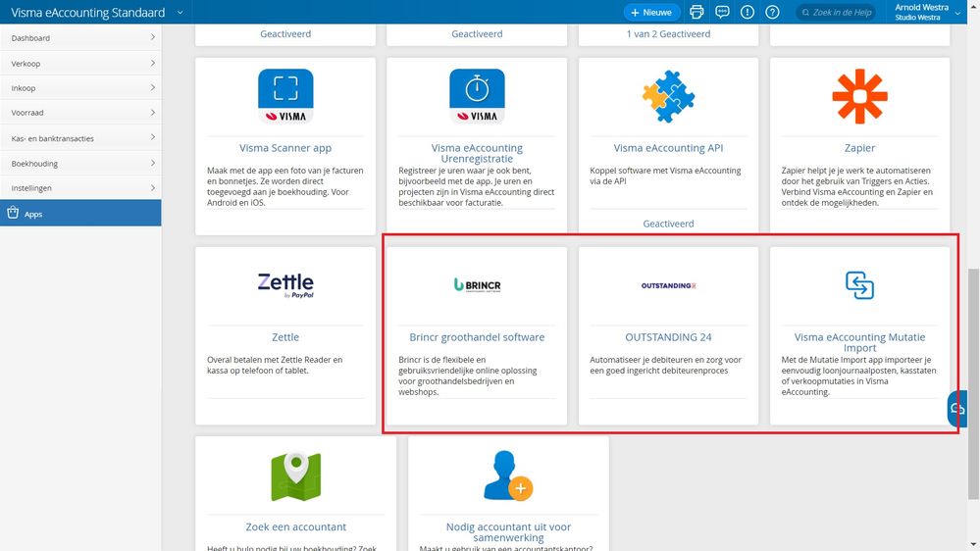
Task: Open Nodig accountant uit voor samenwerking link
Action: tap(508, 531)
